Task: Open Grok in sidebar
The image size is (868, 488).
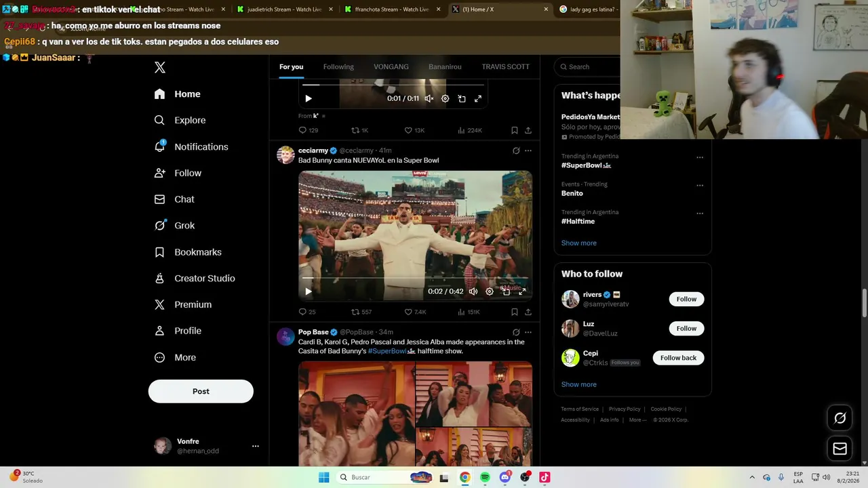Action: [x=175, y=226]
